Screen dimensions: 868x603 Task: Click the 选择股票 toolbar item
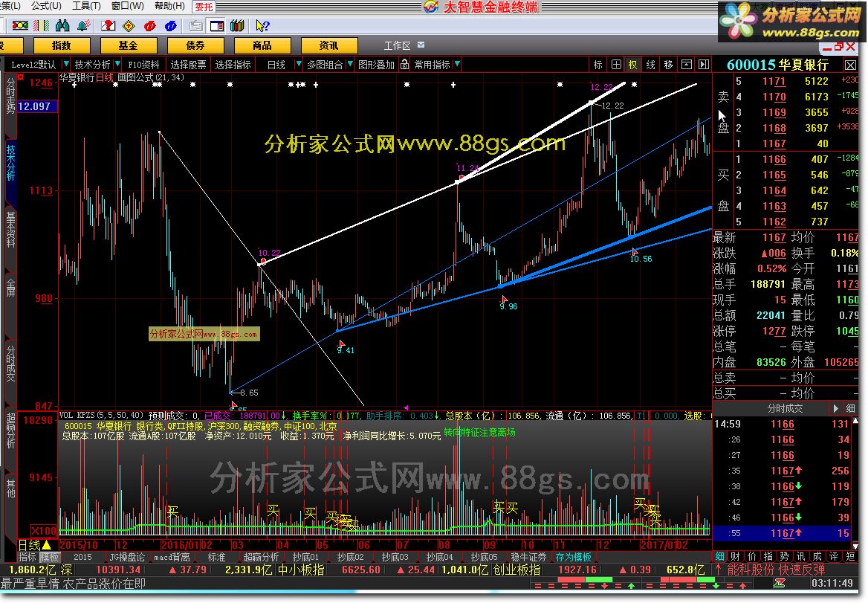(x=188, y=65)
